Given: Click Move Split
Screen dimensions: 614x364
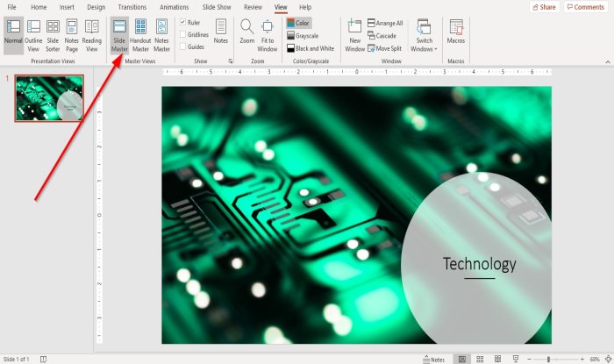Looking at the screenshot, I should click(x=384, y=48).
